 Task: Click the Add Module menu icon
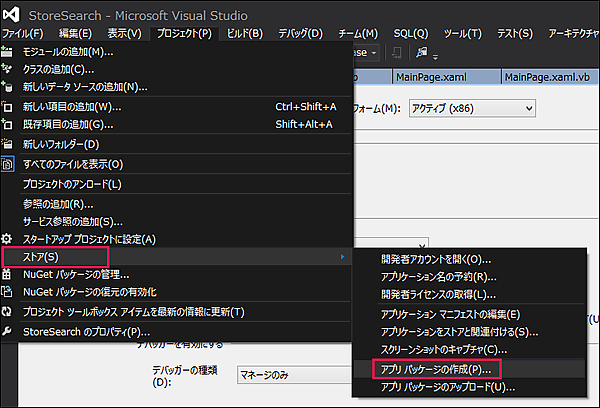tap(7, 52)
